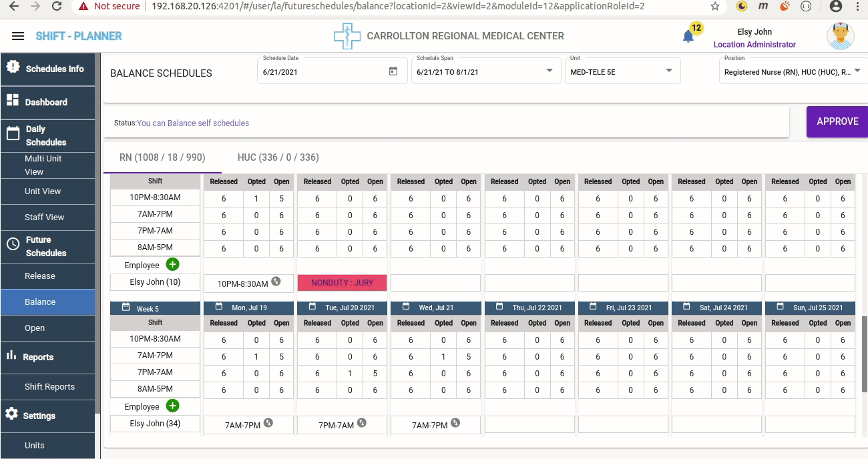Open the Unit dropdown MED-TELE 5E
This screenshot has height=465, width=868.
(x=669, y=71)
